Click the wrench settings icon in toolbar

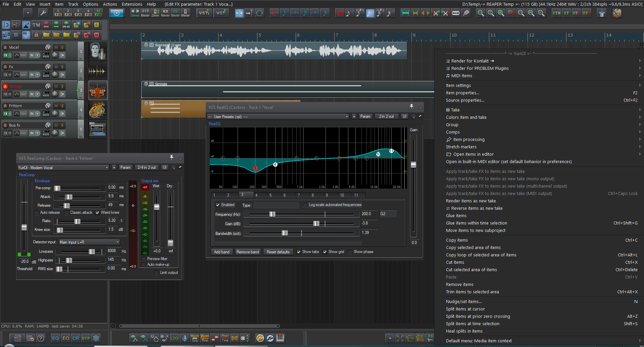point(43,13)
